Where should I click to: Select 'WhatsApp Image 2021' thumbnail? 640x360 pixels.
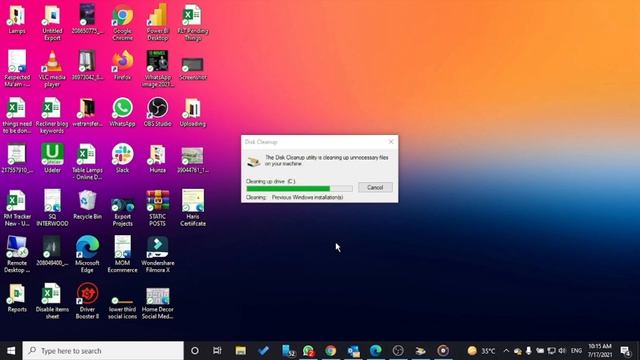[x=158, y=69]
